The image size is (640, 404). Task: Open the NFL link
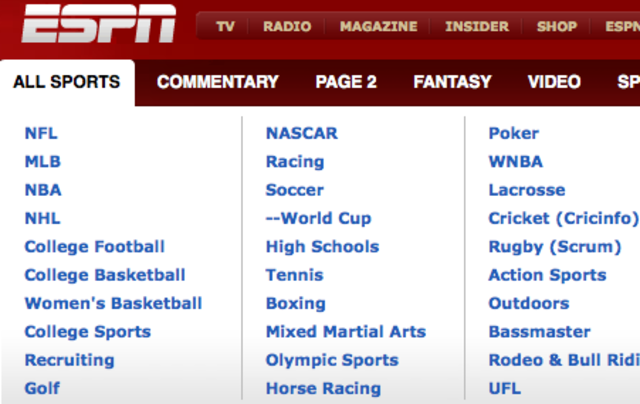[41, 133]
